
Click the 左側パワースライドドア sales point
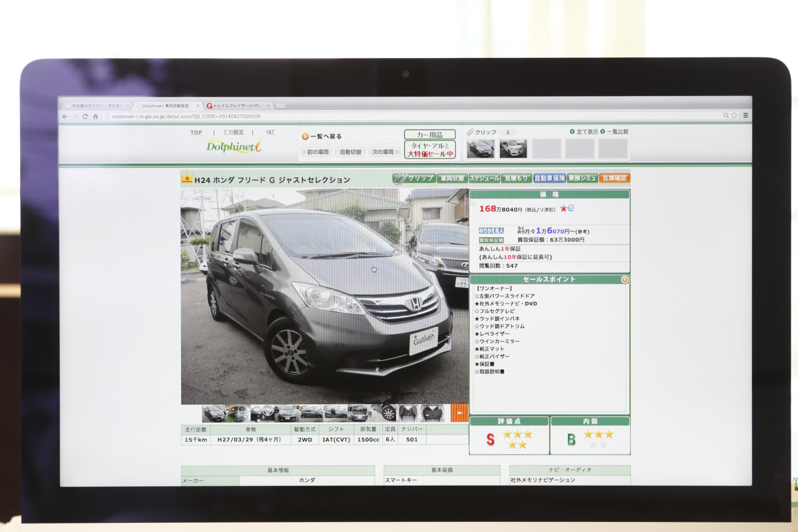[x=505, y=296]
